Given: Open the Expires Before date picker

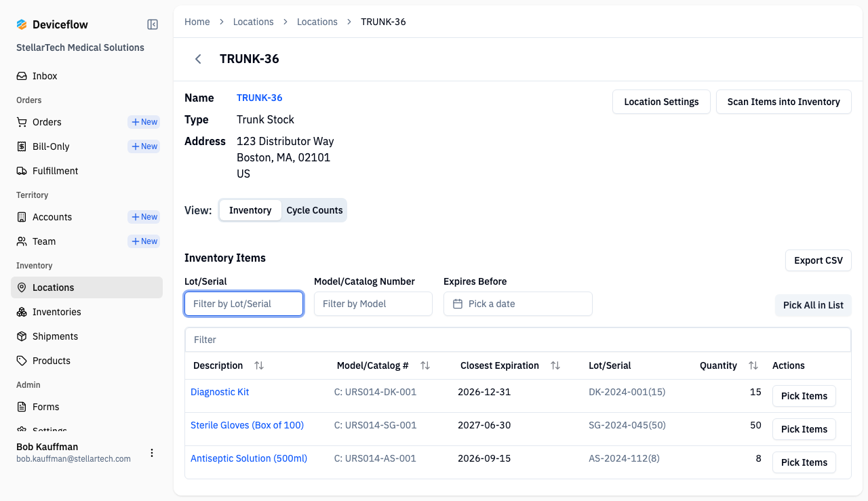Looking at the screenshot, I should click(x=518, y=304).
